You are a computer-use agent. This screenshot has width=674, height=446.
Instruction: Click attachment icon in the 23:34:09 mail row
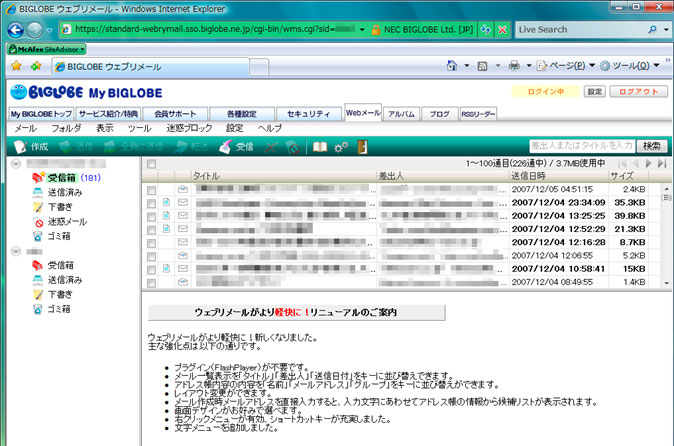click(166, 202)
